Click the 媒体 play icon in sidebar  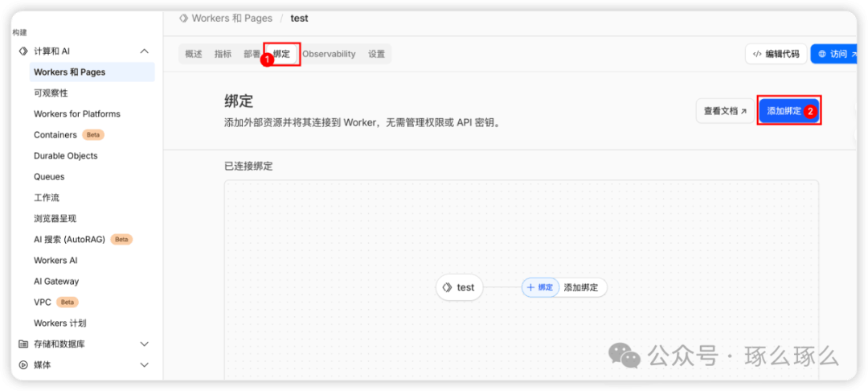pos(23,365)
